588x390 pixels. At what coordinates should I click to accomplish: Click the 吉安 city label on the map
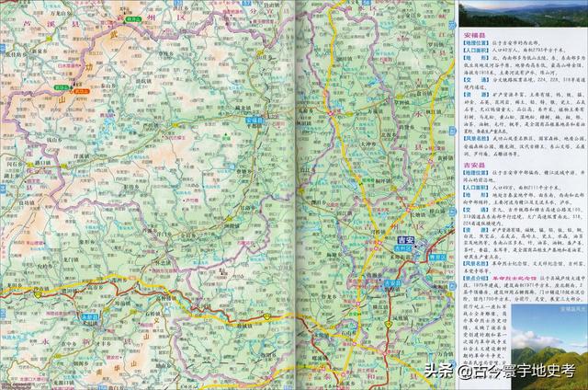pyautogui.click(x=405, y=241)
